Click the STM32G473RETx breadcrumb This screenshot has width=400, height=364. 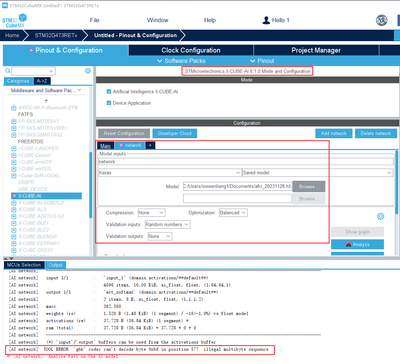pos(56,35)
